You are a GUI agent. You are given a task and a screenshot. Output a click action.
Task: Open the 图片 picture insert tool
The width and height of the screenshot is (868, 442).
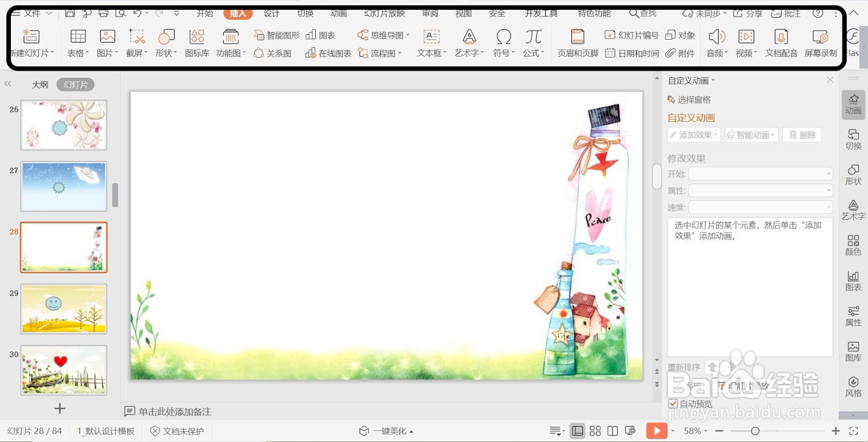click(107, 43)
